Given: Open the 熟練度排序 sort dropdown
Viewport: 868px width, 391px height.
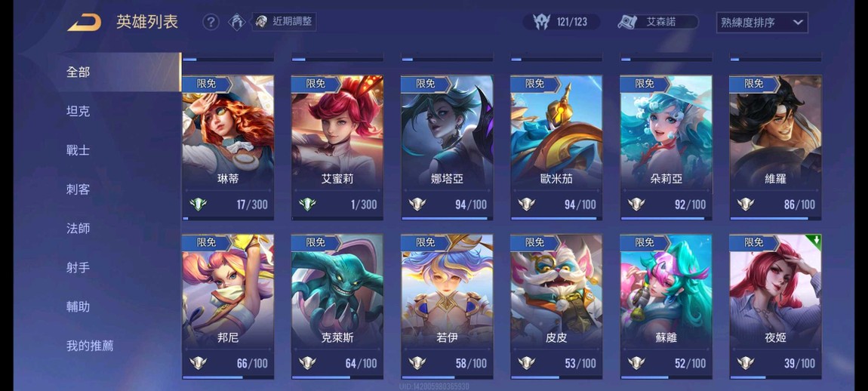Looking at the screenshot, I should tap(762, 23).
